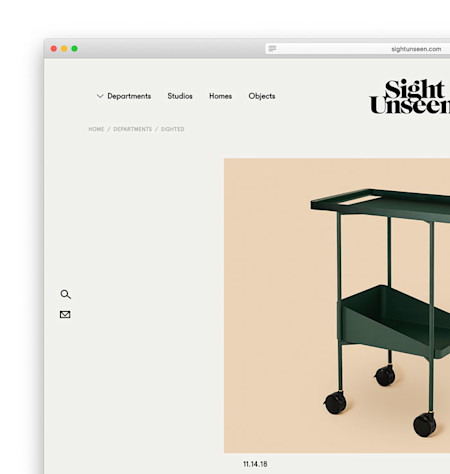Minimize window using the yellow button
450x474 pixels.
[64, 49]
